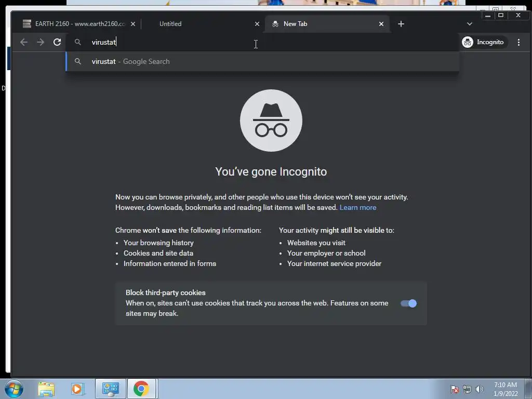Launch Windows Media Player from taskbar
Viewport: 532px width, 399px height.
click(x=77, y=389)
